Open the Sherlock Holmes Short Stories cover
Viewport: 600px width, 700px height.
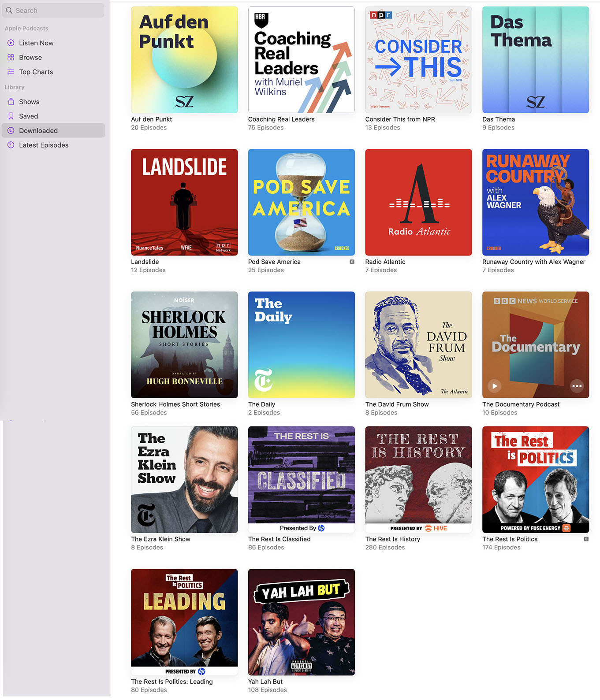tap(184, 344)
